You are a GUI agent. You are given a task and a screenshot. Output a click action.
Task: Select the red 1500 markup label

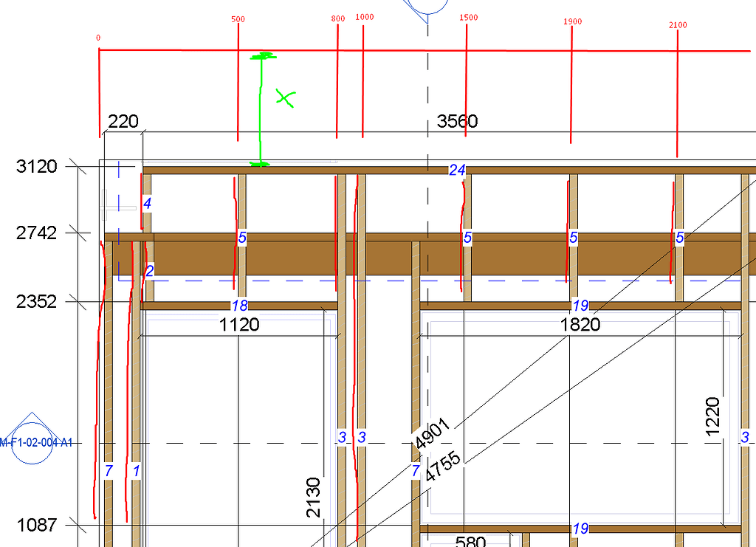(468, 18)
